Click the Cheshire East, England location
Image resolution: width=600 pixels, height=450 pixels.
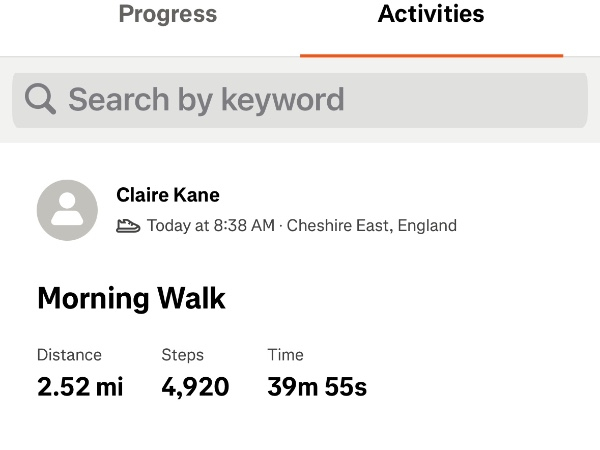[x=372, y=226]
